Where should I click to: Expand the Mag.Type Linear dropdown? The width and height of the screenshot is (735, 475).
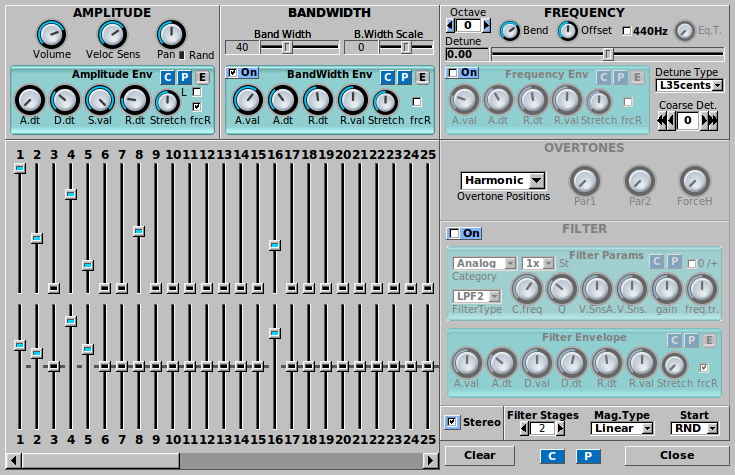coord(621,428)
